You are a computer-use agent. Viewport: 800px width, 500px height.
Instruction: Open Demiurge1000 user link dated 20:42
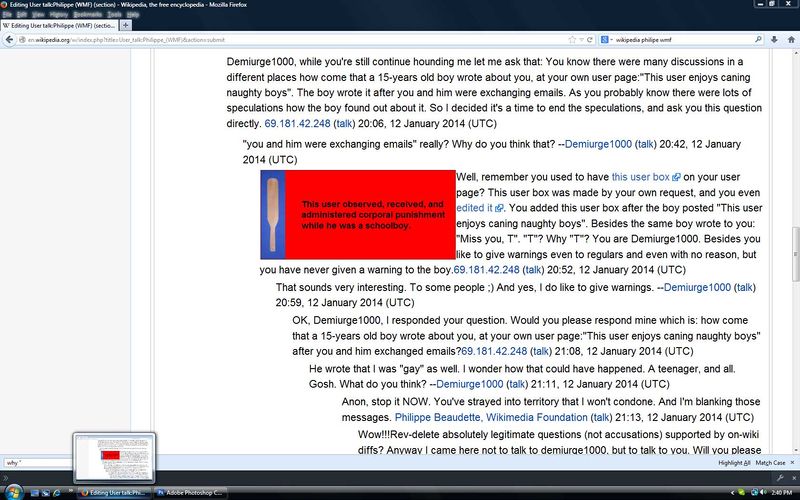click(598, 144)
